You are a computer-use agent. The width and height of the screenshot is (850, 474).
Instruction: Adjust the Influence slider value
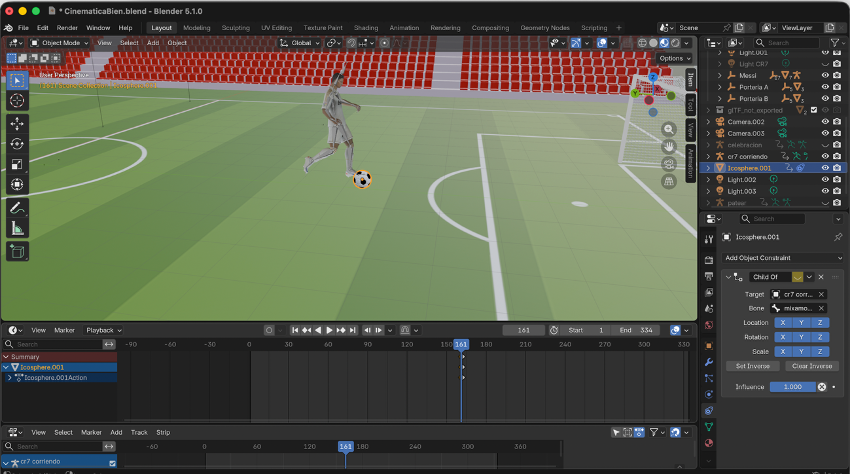(x=793, y=387)
